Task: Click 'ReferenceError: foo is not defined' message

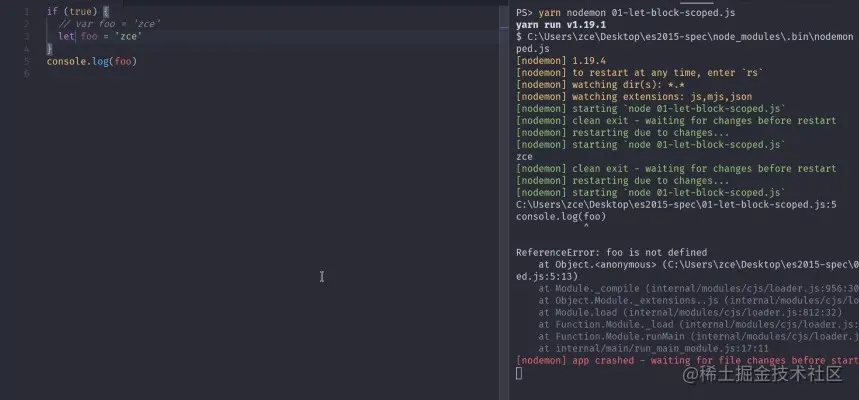Action: point(611,253)
